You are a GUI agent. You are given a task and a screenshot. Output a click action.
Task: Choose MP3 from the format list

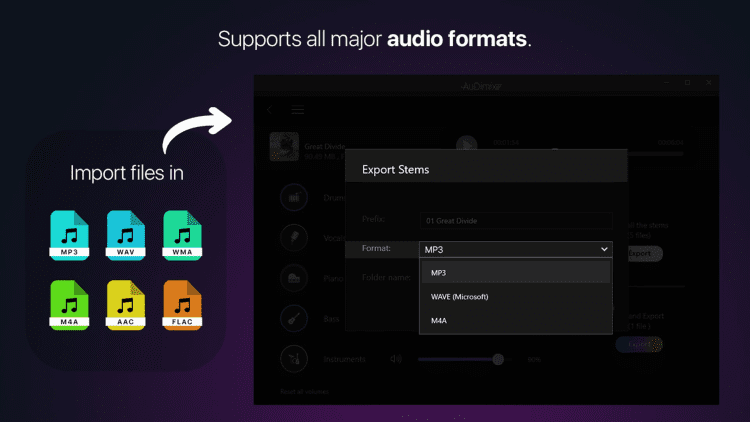pyautogui.click(x=516, y=272)
